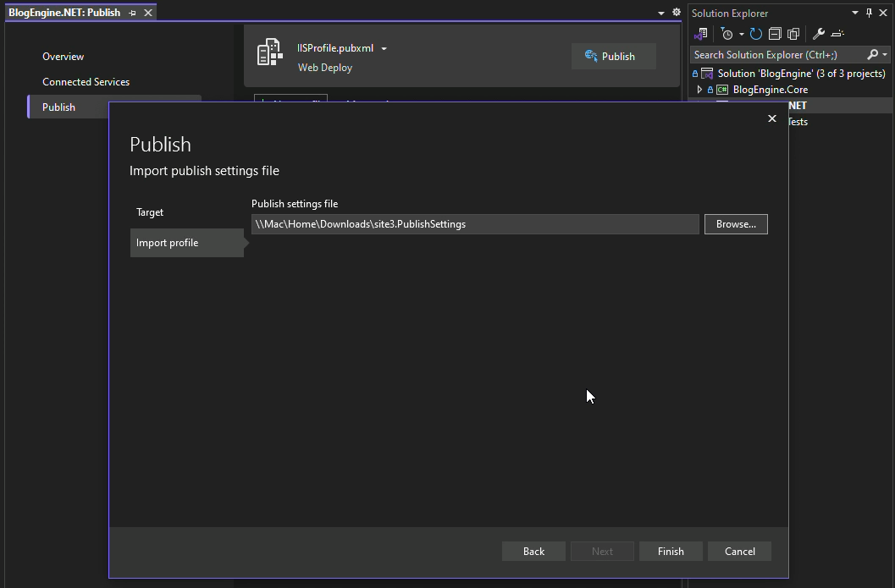Click the Solution Explorer search magnifier icon
The width and height of the screenshot is (895, 588).
point(872,55)
